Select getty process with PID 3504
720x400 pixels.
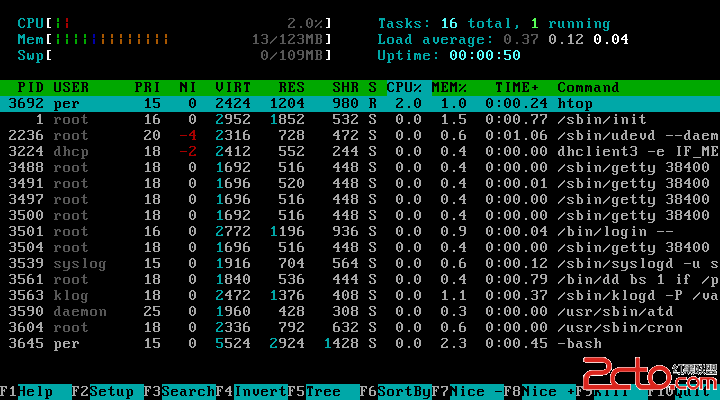(x=360, y=248)
